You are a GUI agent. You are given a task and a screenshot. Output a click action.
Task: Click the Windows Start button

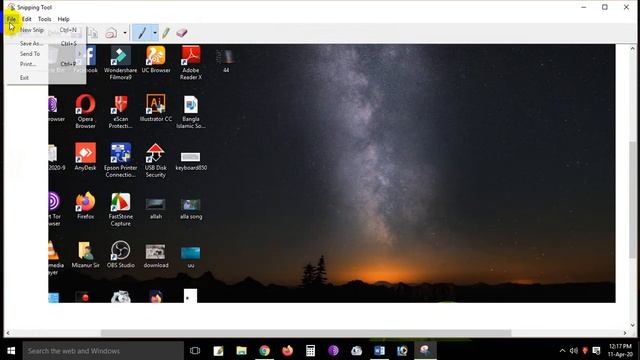pos(11,351)
